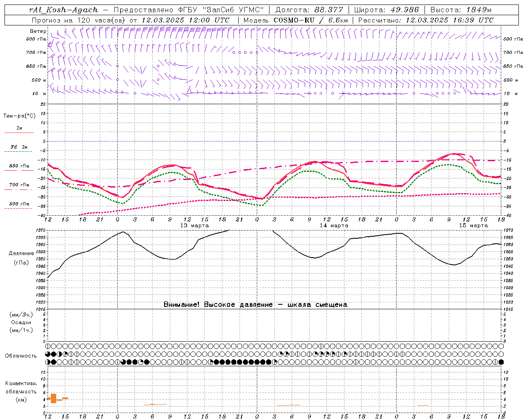This screenshot has width=525, height=420.
Task: Click the Модель COSMO-RU / 6.6км text
Action: [296, 20]
